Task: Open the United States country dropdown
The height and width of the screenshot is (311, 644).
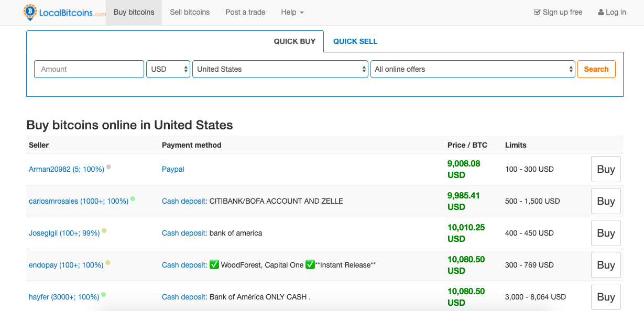Action: pyautogui.click(x=280, y=69)
